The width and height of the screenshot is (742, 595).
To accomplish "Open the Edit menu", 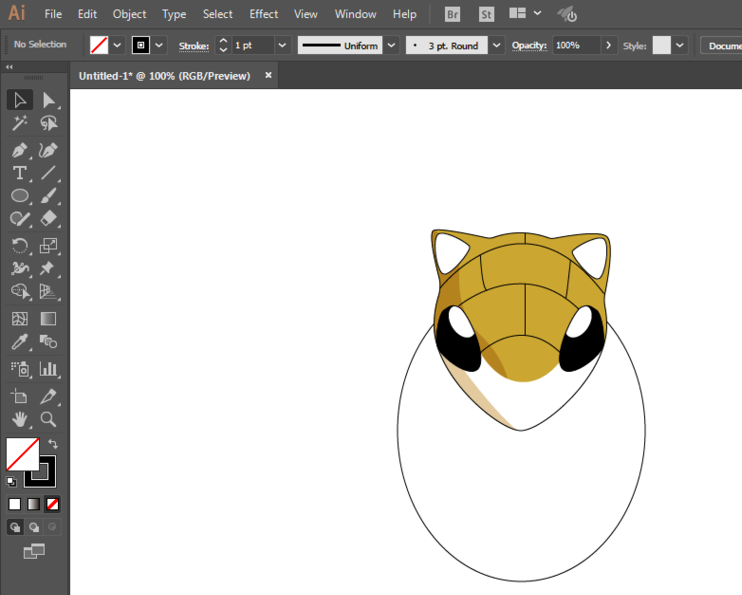I will pyautogui.click(x=88, y=14).
